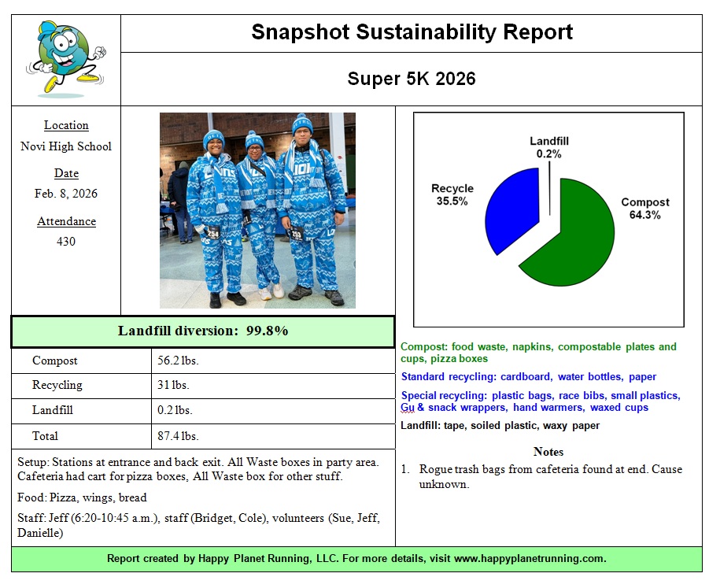
Task: Click the Compost 64.3% chart label
Action: click(645, 209)
